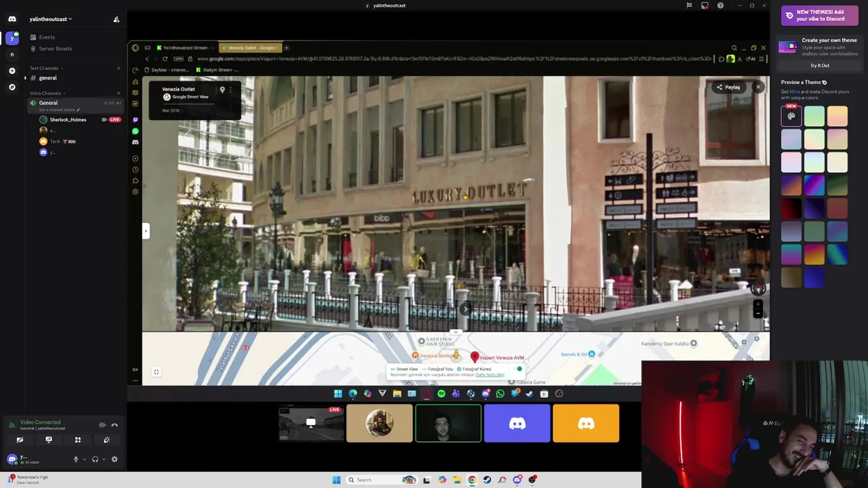Viewport: 868px width, 488px height.
Task: Toggle camera in voice panel
Action: [x=20, y=440]
